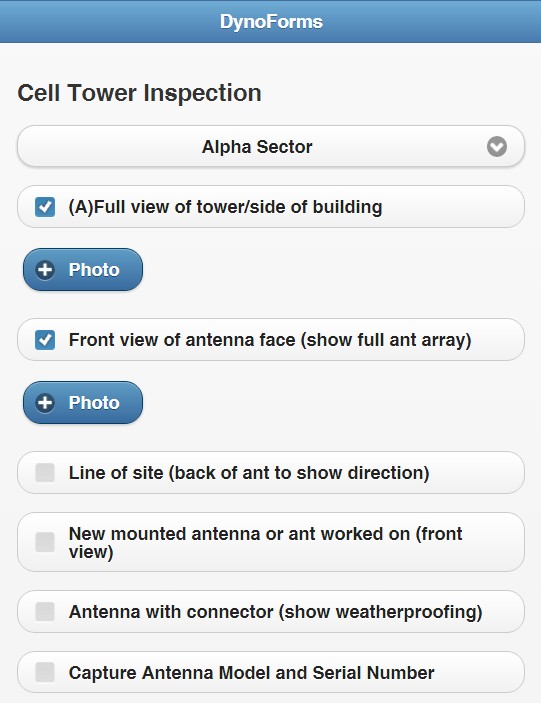This screenshot has height=703, width=541.
Task: Add Photo for full tower view
Action: pos(83,270)
